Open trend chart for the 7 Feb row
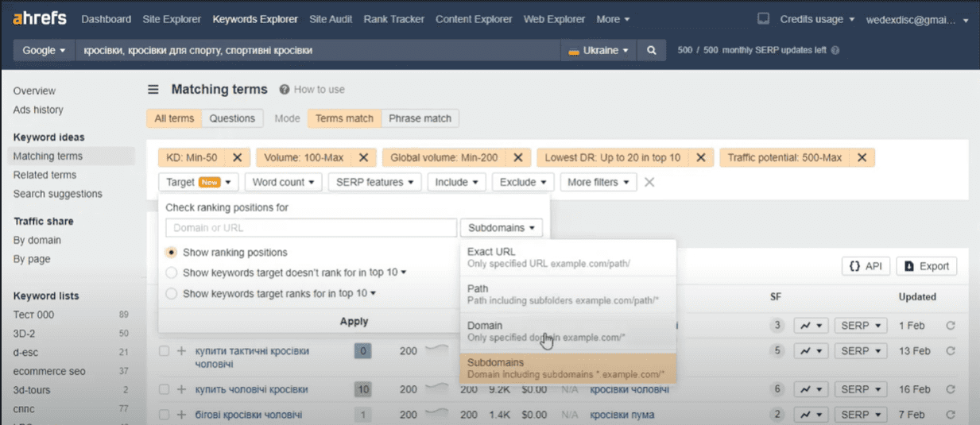This screenshot has width=980, height=425. (811, 415)
